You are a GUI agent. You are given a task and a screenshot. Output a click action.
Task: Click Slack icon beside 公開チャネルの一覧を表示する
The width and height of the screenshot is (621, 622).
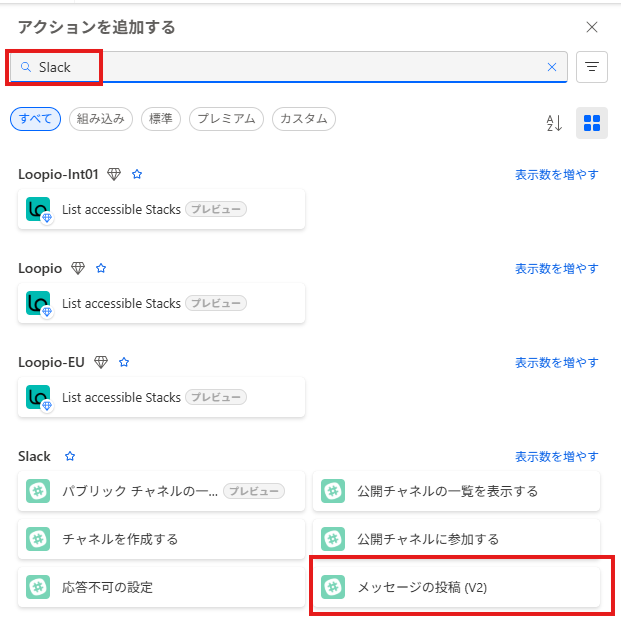tap(333, 491)
